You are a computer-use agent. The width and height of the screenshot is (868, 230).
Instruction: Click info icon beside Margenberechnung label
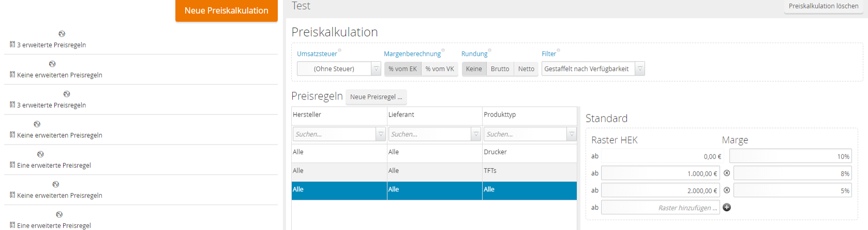[443, 50]
